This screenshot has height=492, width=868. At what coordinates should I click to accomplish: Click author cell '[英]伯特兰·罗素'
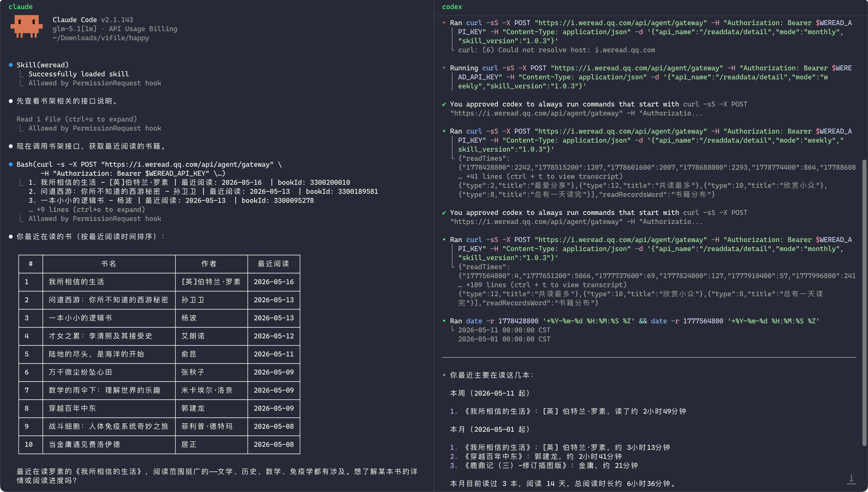click(x=211, y=282)
